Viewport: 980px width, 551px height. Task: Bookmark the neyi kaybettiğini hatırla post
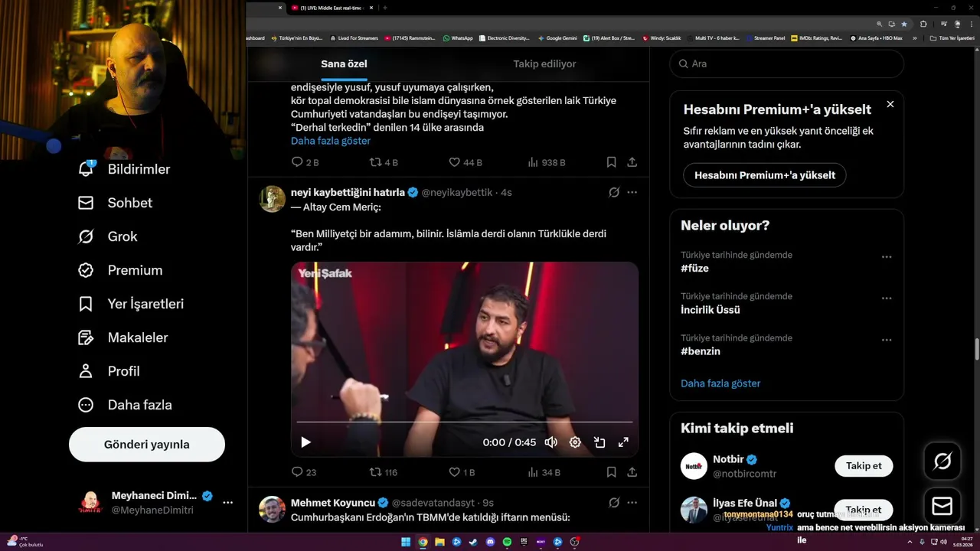click(x=611, y=472)
